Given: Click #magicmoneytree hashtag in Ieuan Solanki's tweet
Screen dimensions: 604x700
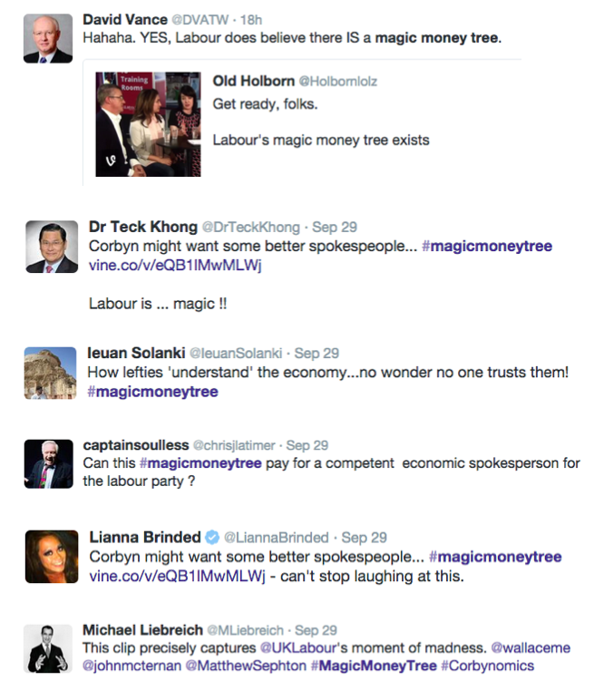Looking at the screenshot, I should click(152, 392).
